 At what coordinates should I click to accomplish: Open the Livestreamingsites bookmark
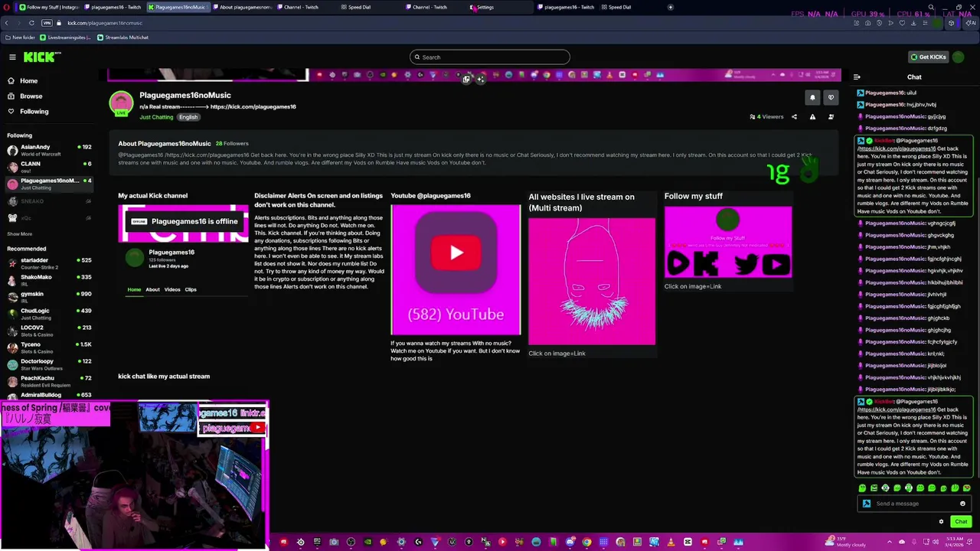tap(66, 37)
